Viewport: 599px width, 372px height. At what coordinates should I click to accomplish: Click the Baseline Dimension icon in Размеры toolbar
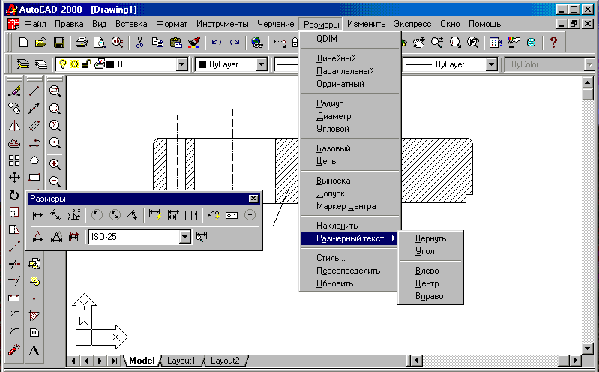[173, 216]
